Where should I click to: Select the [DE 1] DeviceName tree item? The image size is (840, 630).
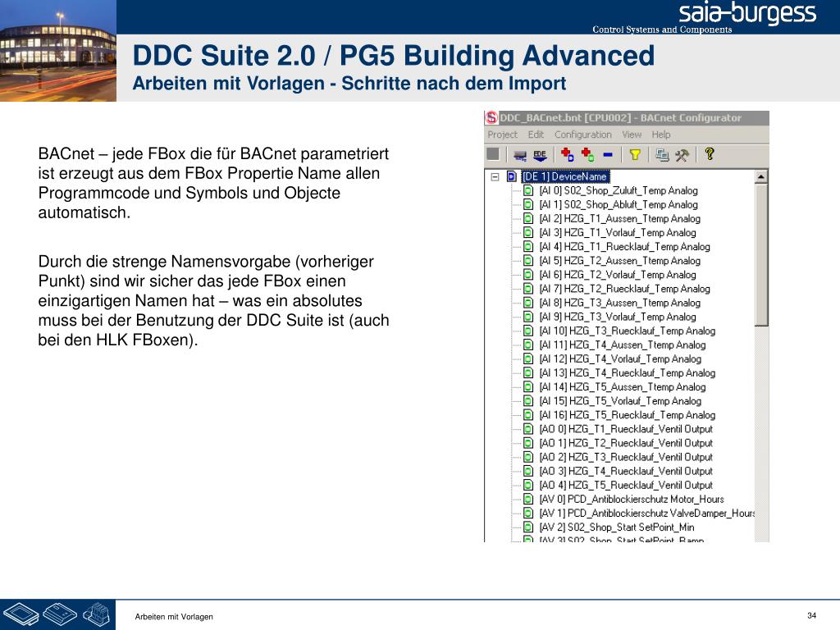tap(565, 176)
